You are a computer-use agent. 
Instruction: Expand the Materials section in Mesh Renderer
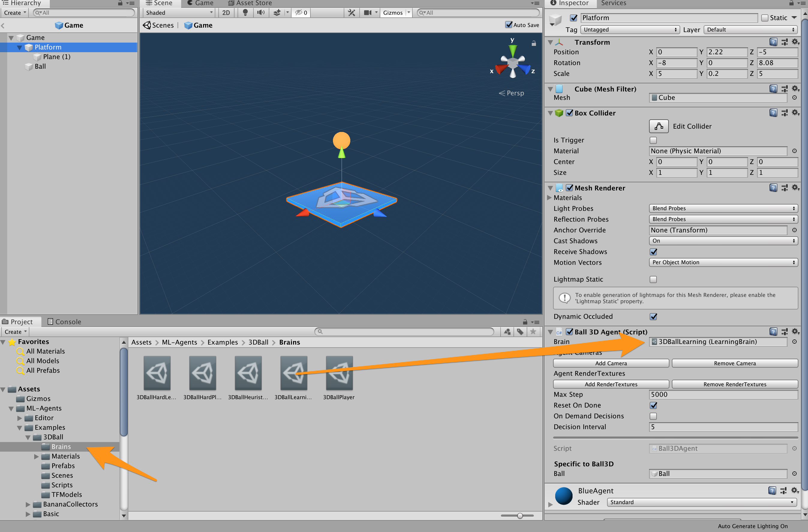click(550, 198)
